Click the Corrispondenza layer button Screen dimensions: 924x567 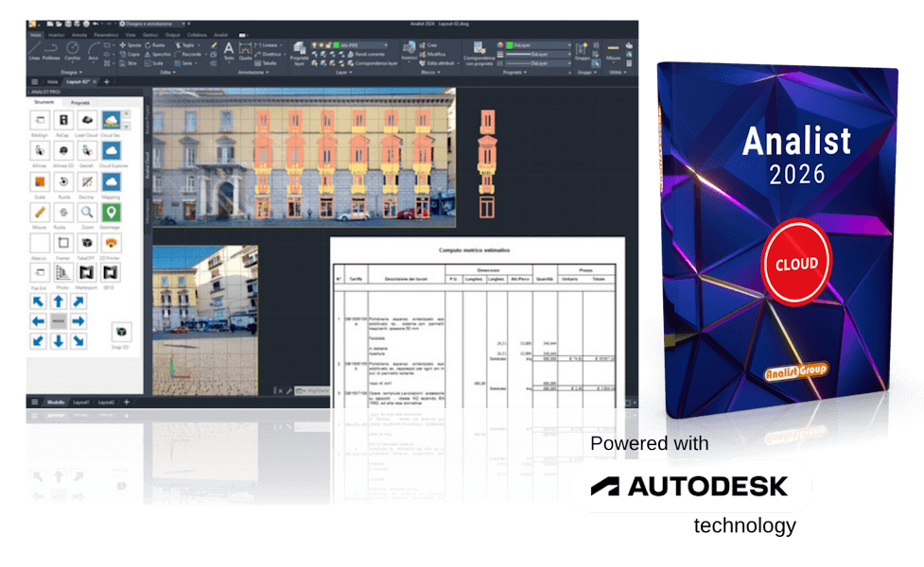[372, 63]
